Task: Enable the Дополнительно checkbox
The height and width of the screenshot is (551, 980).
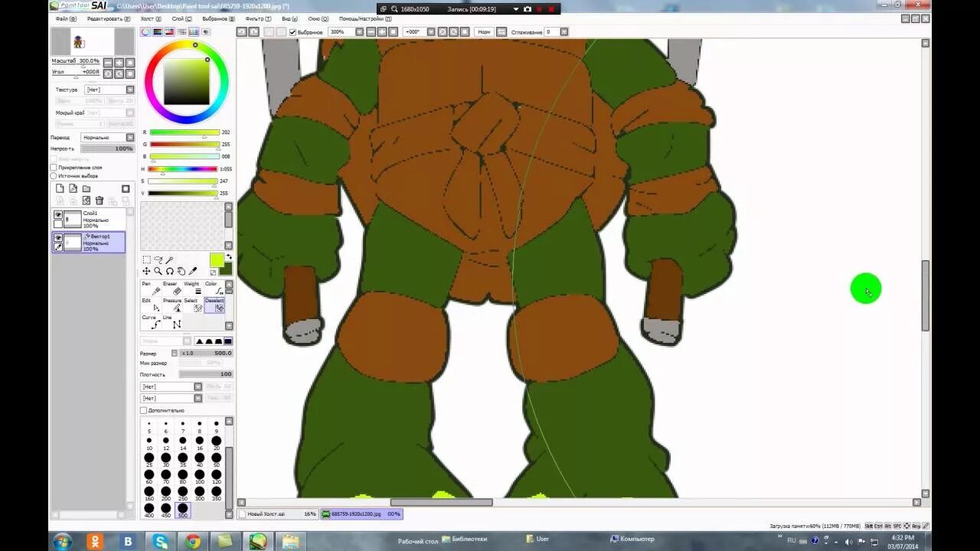Action: pos(143,411)
